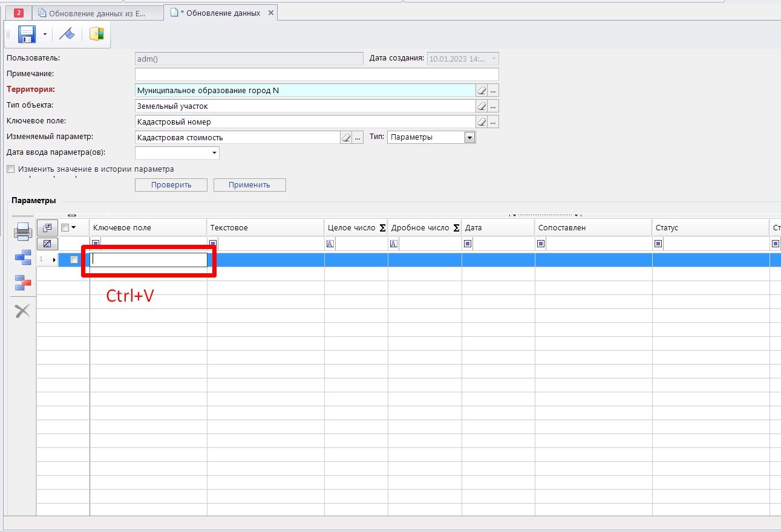781x532 pixels.
Task: Open the Целое число filter condition icon
Action: pos(330,244)
